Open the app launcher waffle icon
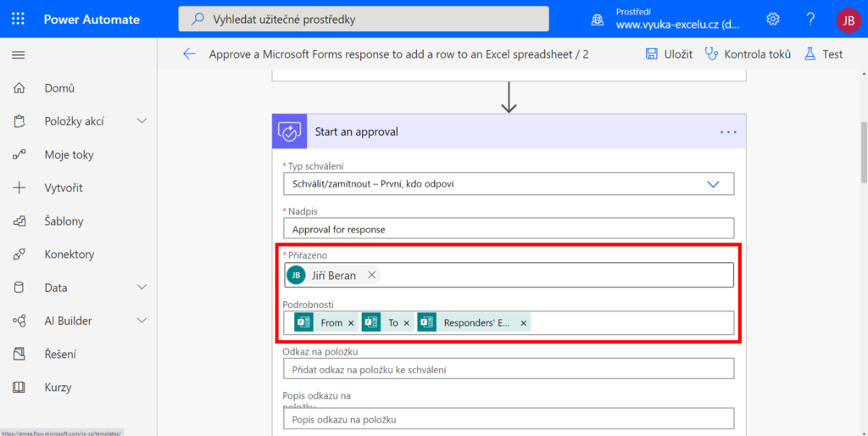Image resolution: width=868 pixels, height=436 pixels. click(x=18, y=19)
